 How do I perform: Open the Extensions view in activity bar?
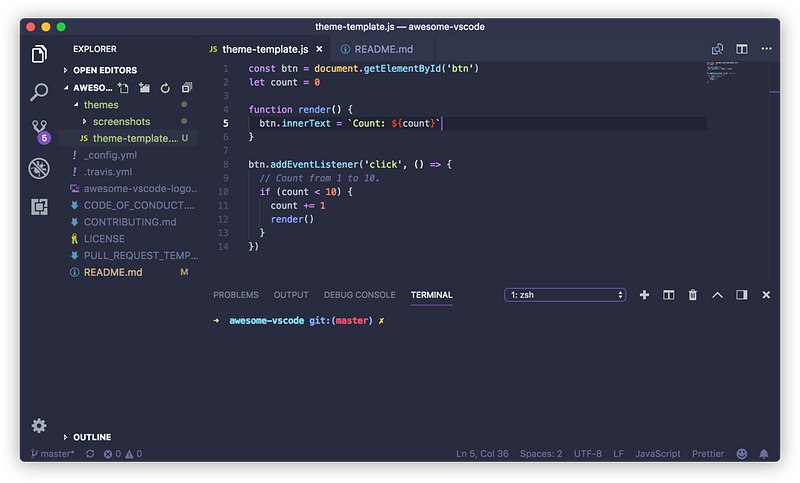coord(39,206)
